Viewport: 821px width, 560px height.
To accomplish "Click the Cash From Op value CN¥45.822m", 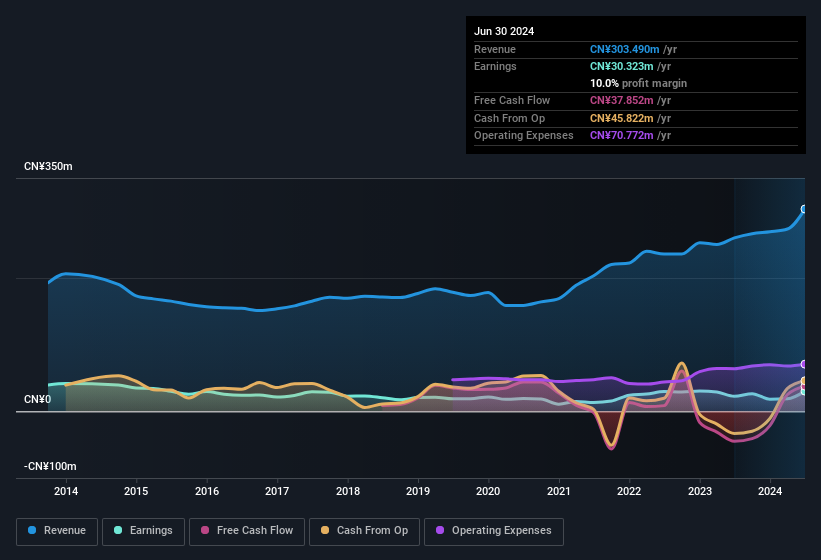I will (x=622, y=118).
